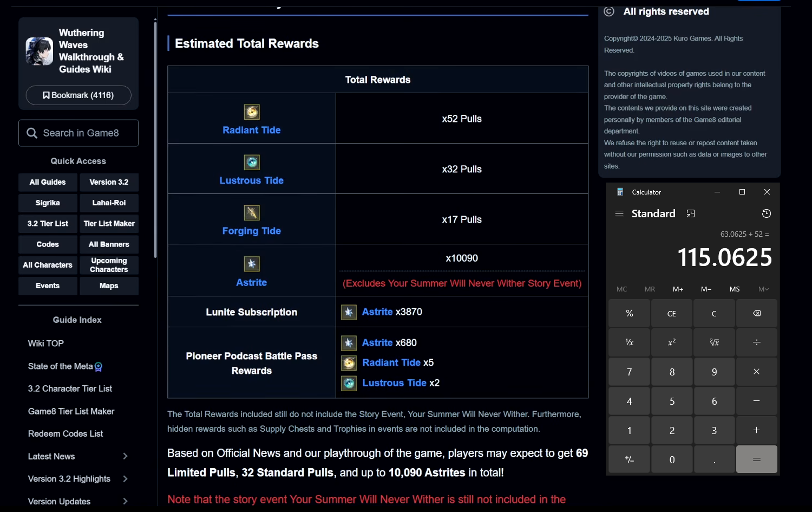Screen dimensions: 812x512
Task: Click the Calculator reciprocal 1/x key
Action: 629,342
